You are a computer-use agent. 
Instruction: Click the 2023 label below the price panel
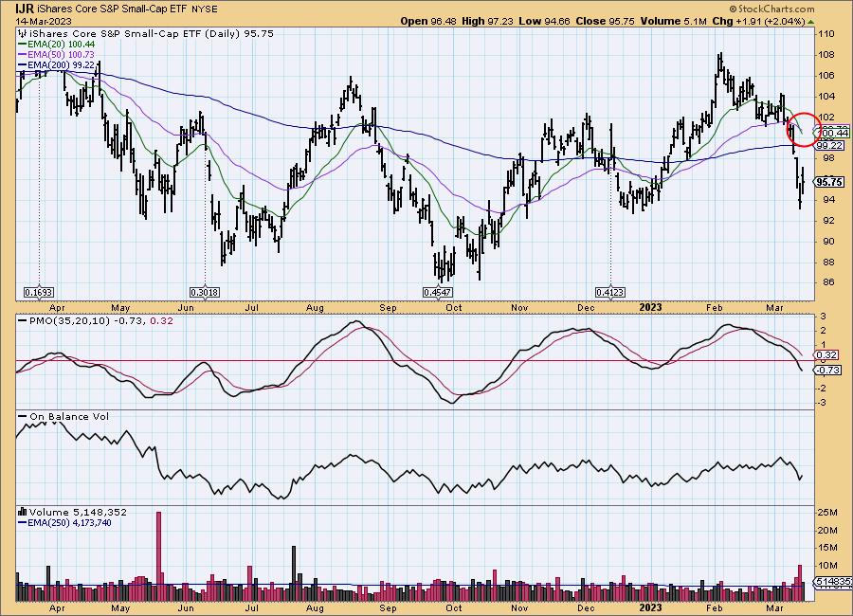(x=650, y=307)
